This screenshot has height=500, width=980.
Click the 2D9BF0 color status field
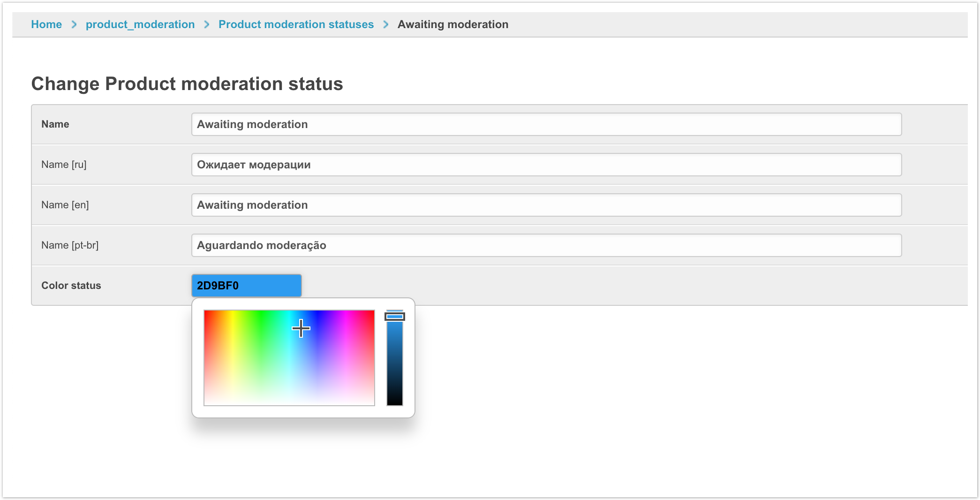point(246,286)
